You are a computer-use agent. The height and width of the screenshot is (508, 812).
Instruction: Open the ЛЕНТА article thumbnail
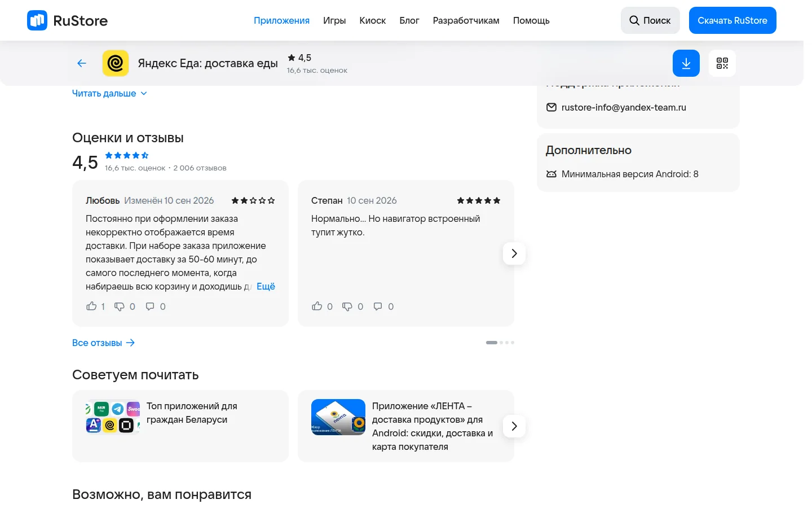coord(338,417)
